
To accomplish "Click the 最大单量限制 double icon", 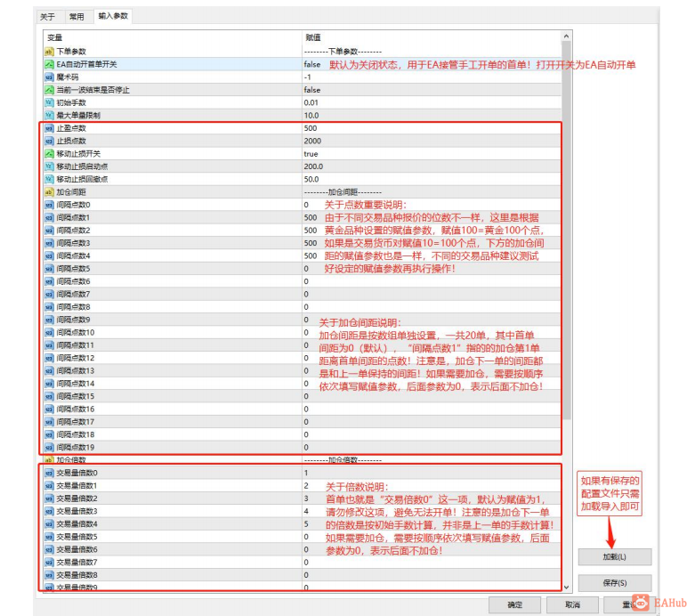I will (x=49, y=116).
